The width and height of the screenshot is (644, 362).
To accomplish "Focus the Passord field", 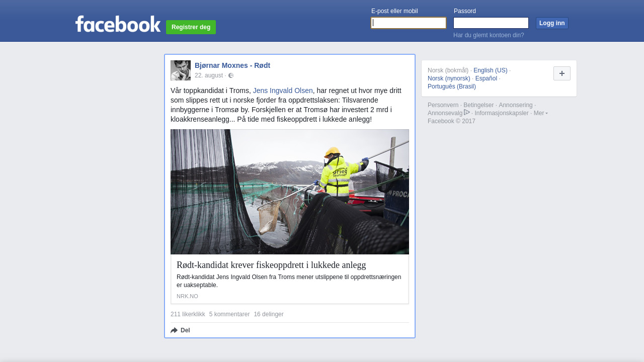I will point(491,23).
